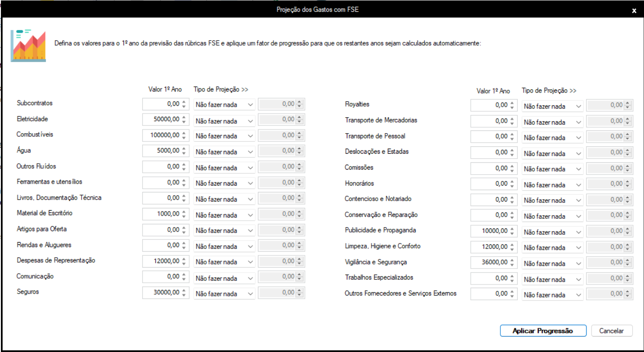Open projection type dropdown for Eletricidade
The image size is (644, 352).
[224, 120]
